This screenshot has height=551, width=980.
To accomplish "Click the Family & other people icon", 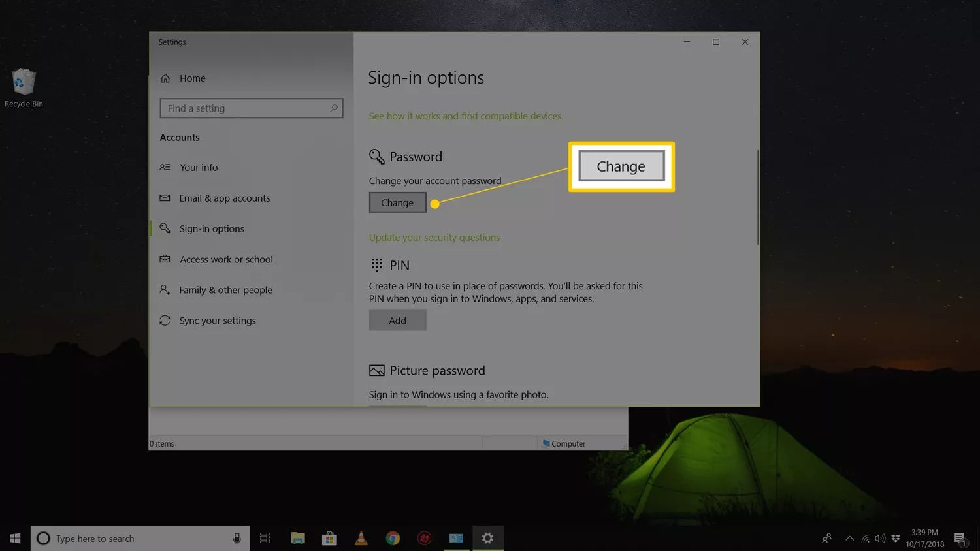I will click(165, 289).
